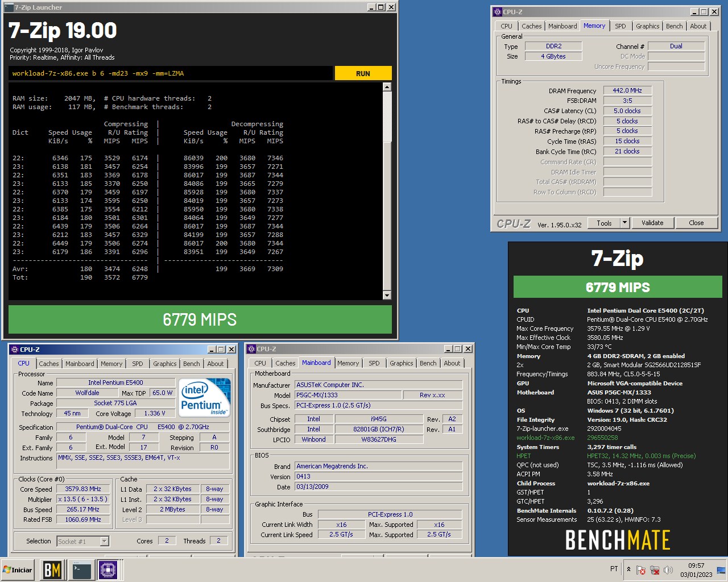Open BenchMate from the taskbar BM icon
Screen dimensions: 728x582
click(x=52, y=569)
